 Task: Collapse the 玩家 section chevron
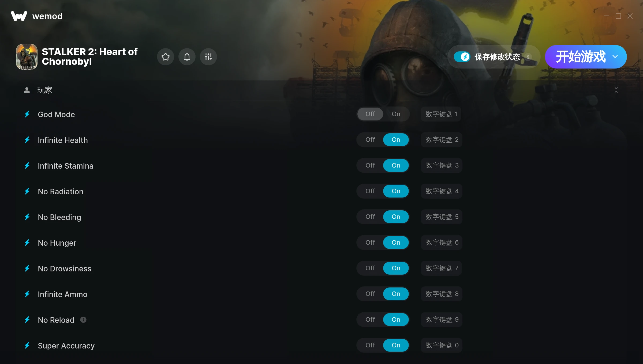pyautogui.click(x=616, y=90)
